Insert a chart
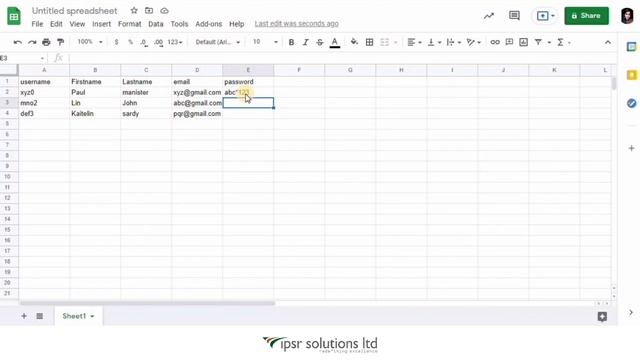 [523, 42]
